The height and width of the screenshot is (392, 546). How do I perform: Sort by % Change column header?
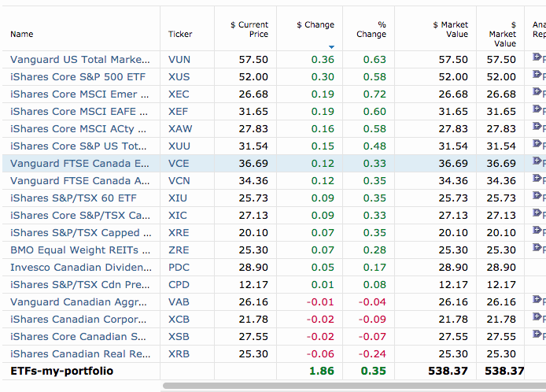pos(371,29)
